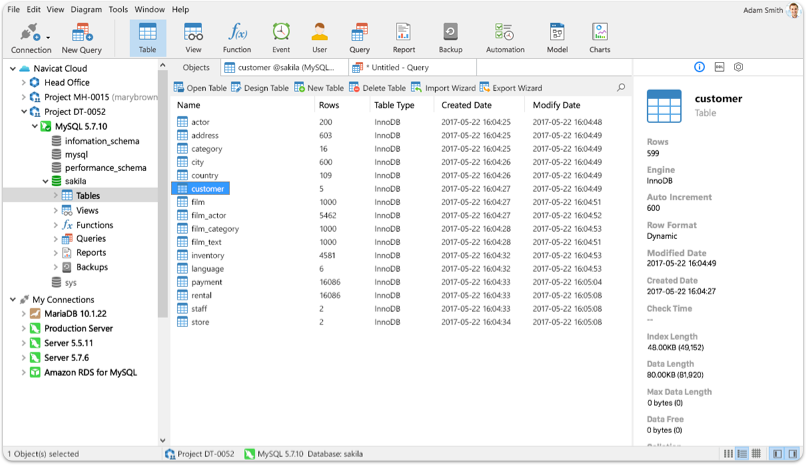Select the store table row
This screenshot has width=806, height=465.
401,322
